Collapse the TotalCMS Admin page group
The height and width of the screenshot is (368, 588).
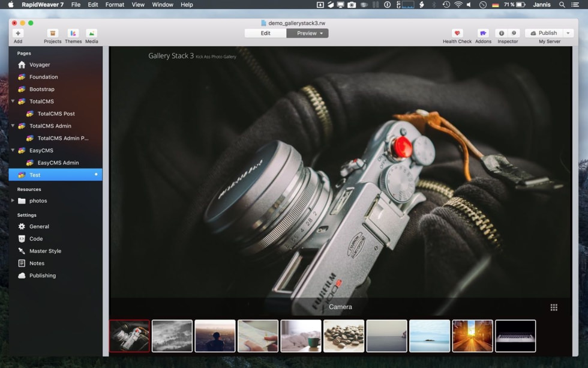[13, 125]
